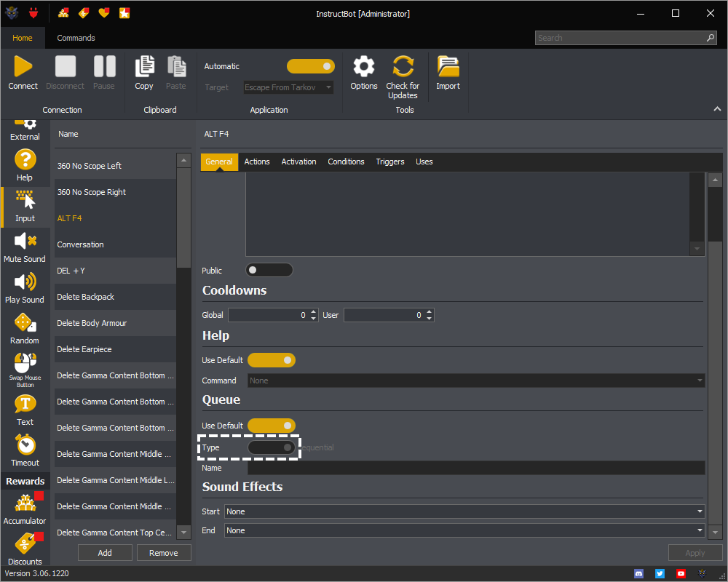Select the Input sidebar item
Viewport: 728px width, 582px height.
click(25, 207)
